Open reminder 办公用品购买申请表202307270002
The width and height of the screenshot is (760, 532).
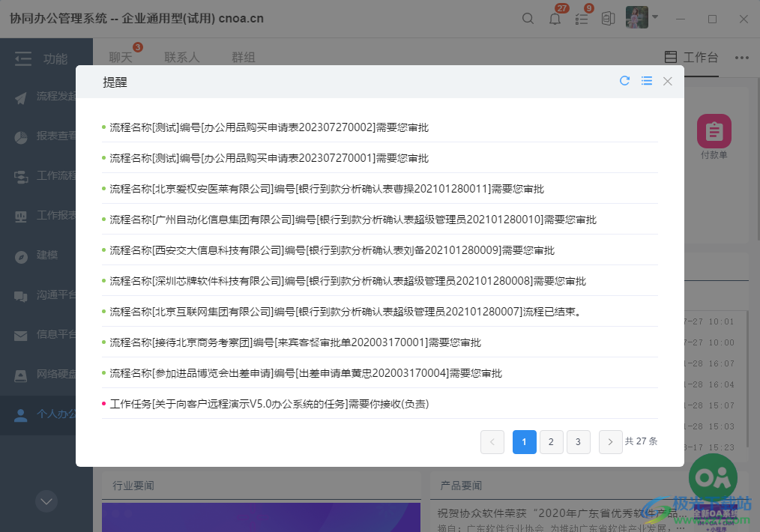tap(269, 127)
